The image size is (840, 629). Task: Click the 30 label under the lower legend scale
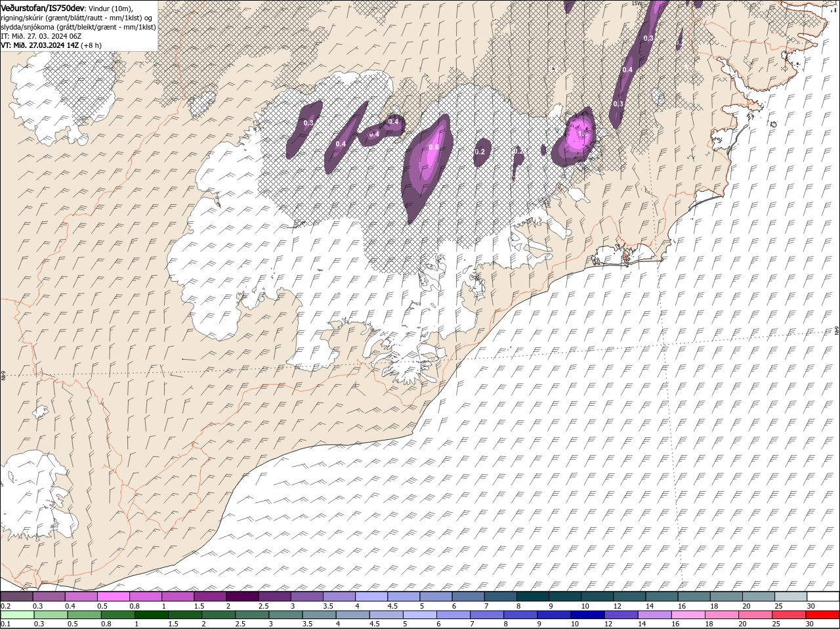click(810, 624)
